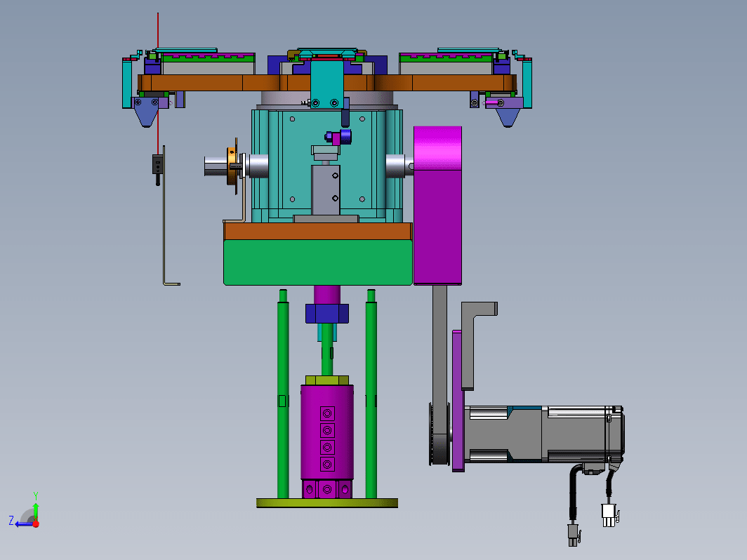Select the long orange rotating top plate
Viewport: 747px width, 560px height.
click(327, 83)
